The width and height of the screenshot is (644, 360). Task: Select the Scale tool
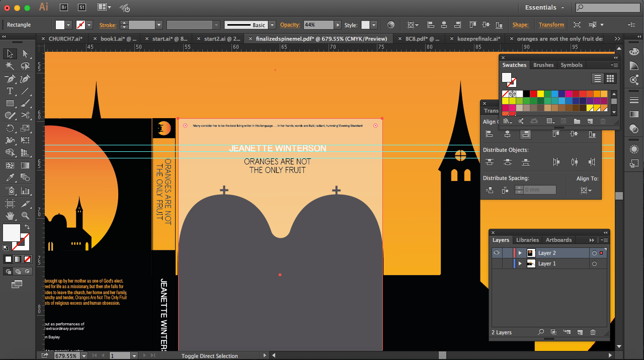click(x=25, y=128)
